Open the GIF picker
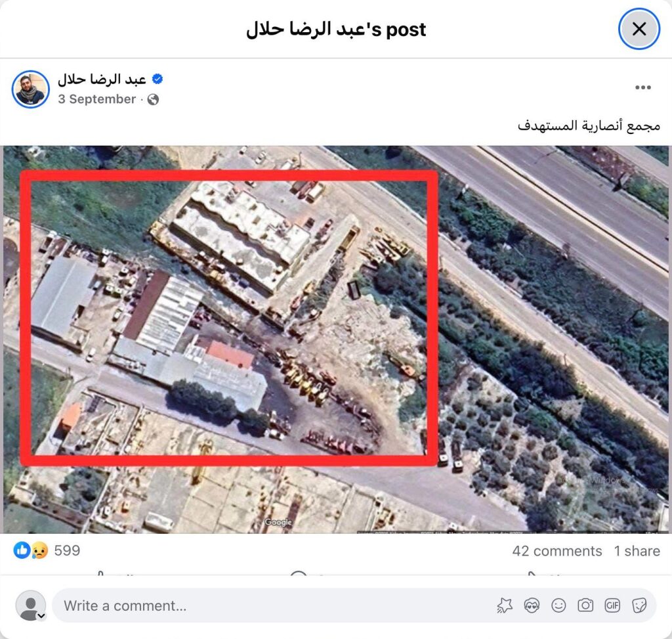The height and width of the screenshot is (639, 672). (612, 606)
